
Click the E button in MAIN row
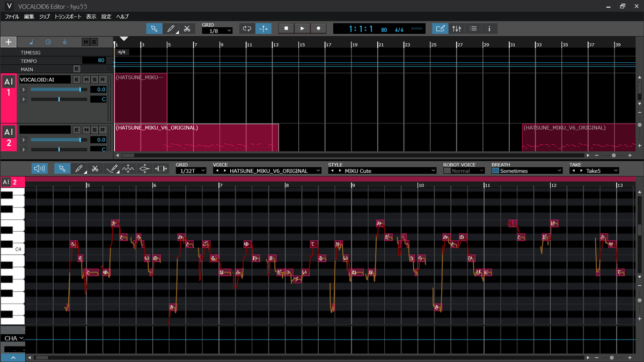[77, 69]
